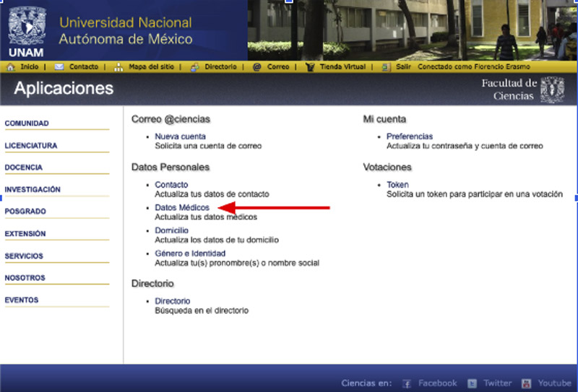Click Facebook text link in footer
The width and height of the screenshot is (578, 392).
click(438, 383)
